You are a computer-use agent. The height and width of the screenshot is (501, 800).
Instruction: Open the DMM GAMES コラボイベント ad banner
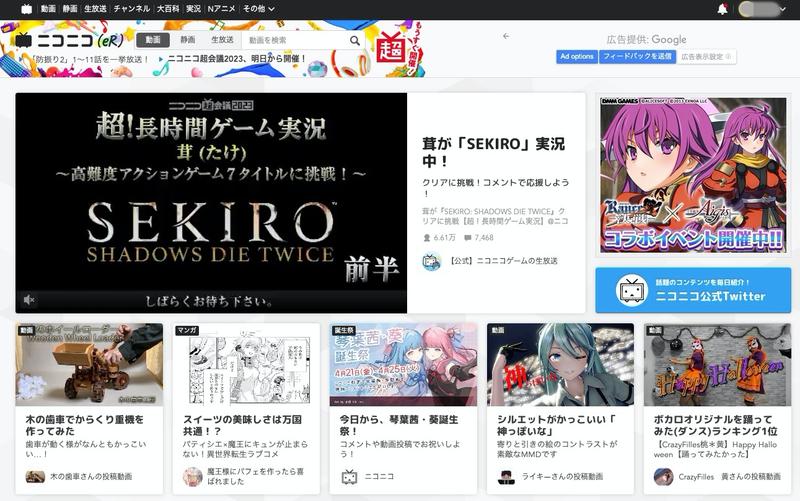[x=693, y=176]
